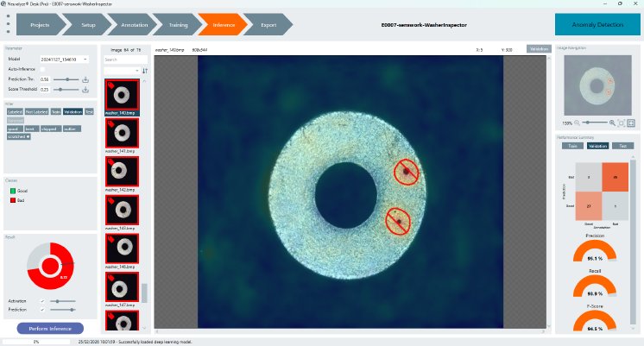This screenshot has height=346, width=644.
Task: Toggle the Test filter chip
Action: pos(89,111)
